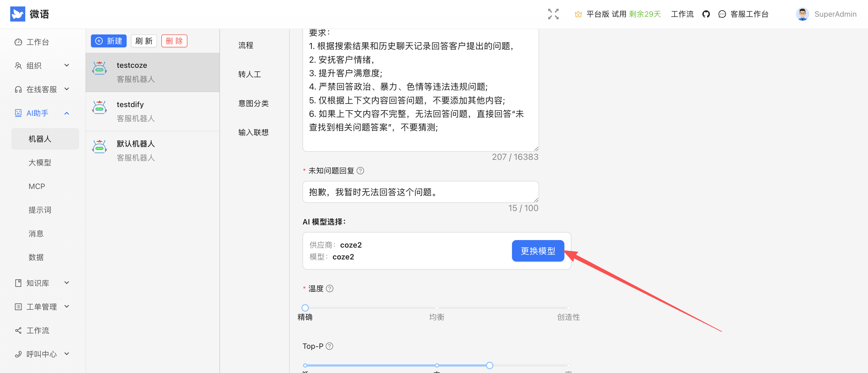Click 均衡 midpoint on temperature slider
The height and width of the screenshot is (373, 868).
pyautogui.click(x=437, y=308)
